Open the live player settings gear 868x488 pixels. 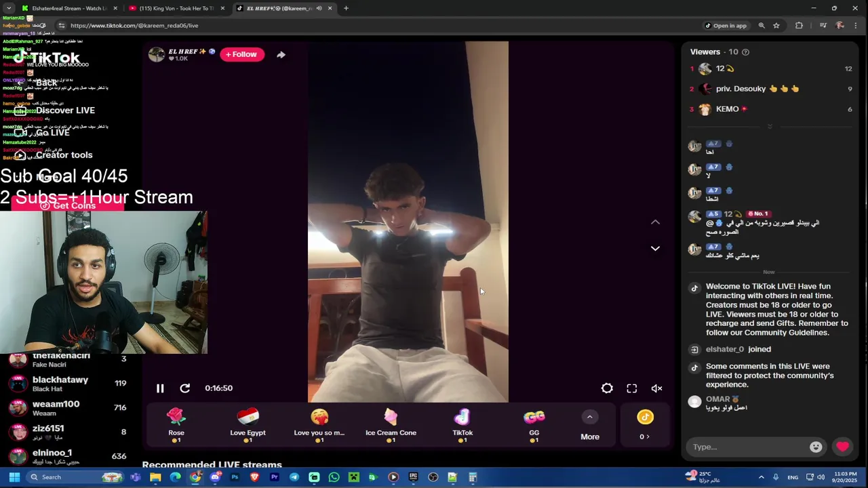(x=607, y=388)
